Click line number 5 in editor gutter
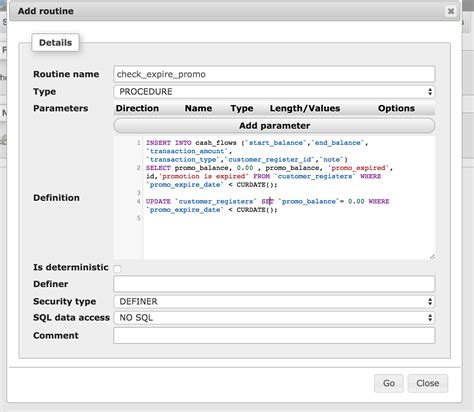 (x=139, y=218)
